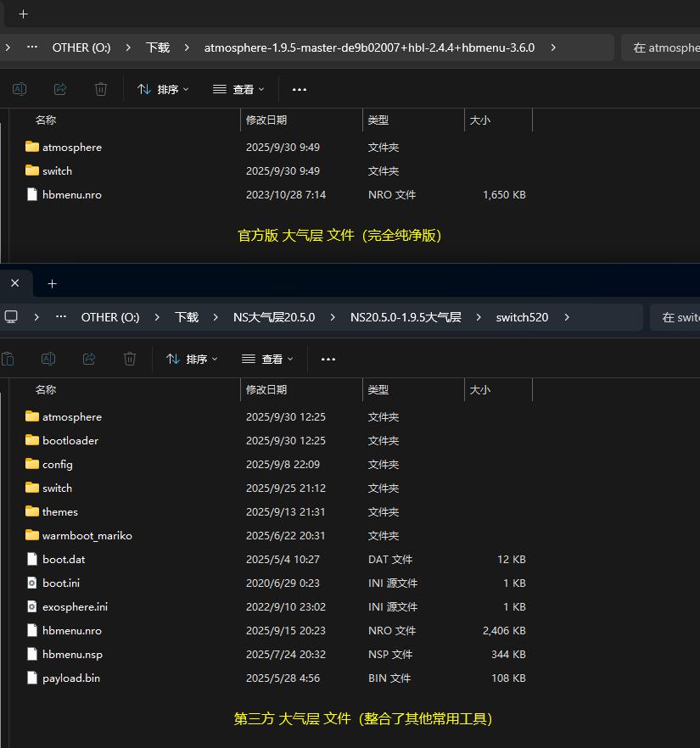Open a new tab in the atmosphere-1.9.5 window
The image size is (700, 748).
pyautogui.click(x=23, y=14)
